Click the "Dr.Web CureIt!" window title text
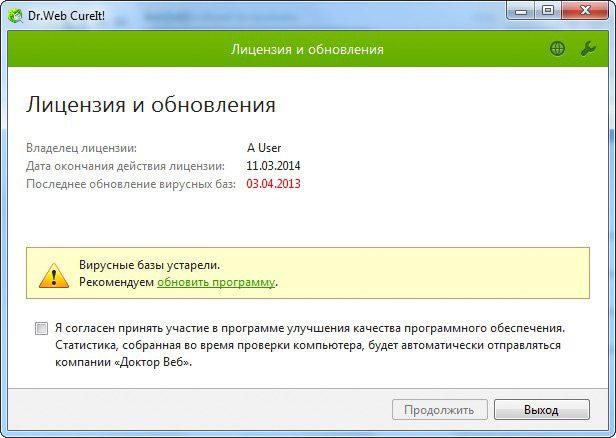616x438 pixels. tap(66, 16)
